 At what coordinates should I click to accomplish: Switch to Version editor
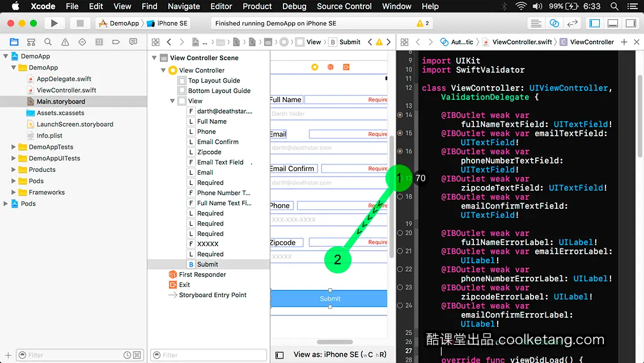tap(572, 23)
